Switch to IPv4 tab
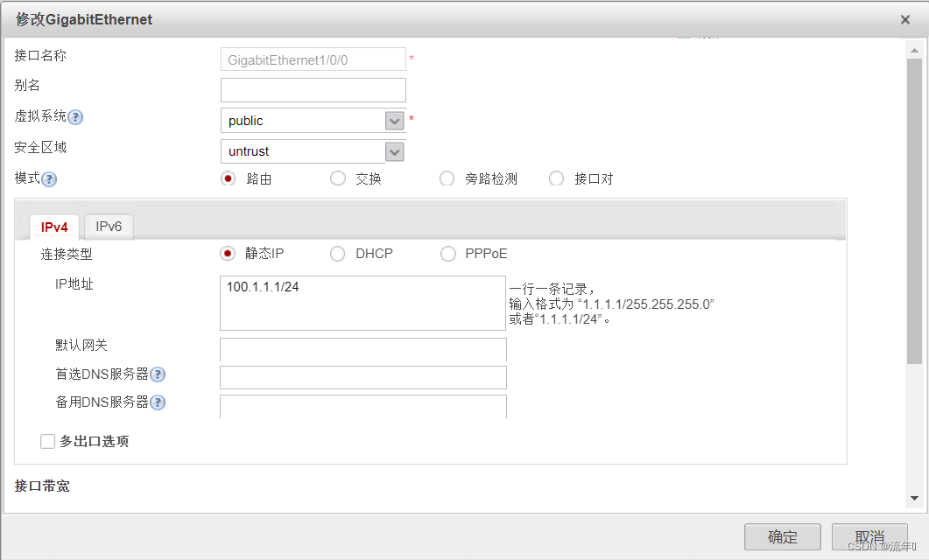The image size is (929, 560). (x=54, y=227)
